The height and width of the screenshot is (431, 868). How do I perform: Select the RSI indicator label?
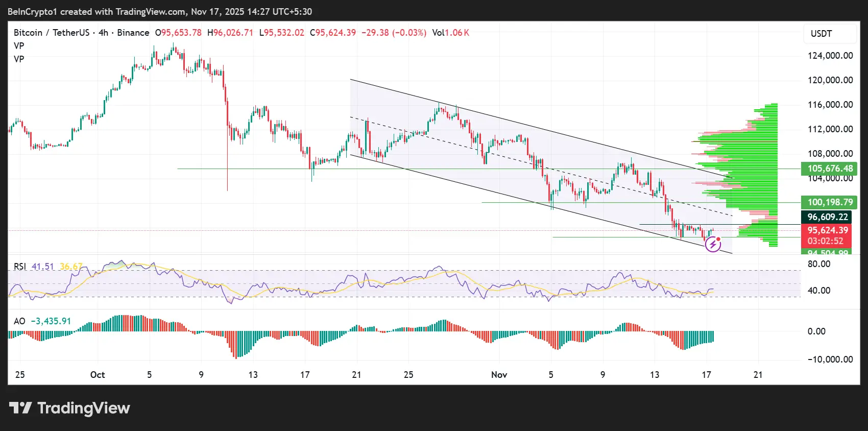20,267
